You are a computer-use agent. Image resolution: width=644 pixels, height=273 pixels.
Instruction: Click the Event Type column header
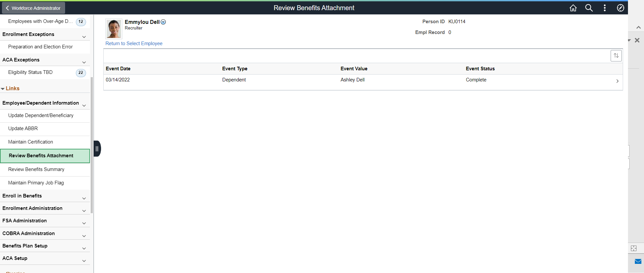235,69
